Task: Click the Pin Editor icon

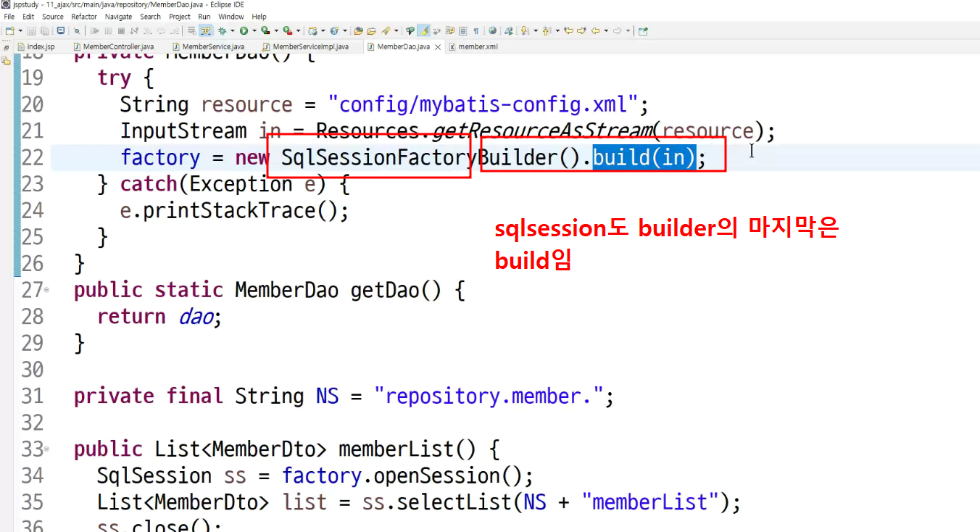Action: [642, 31]
